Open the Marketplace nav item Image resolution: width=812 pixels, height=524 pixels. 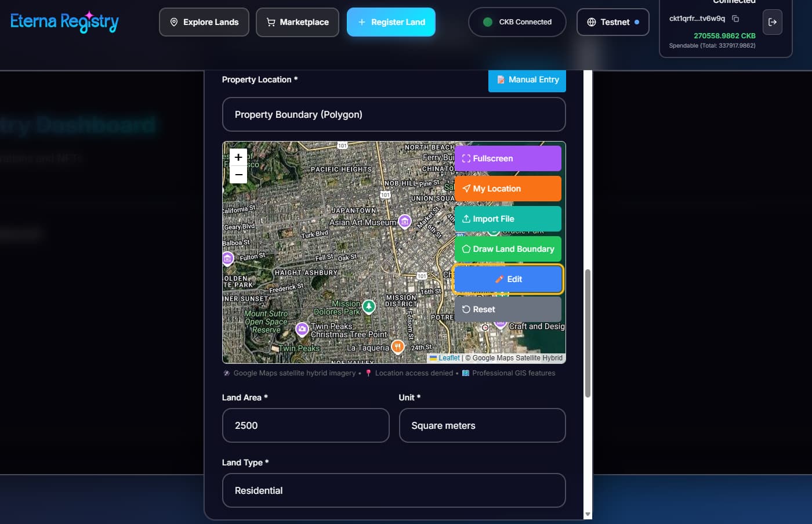298,22
